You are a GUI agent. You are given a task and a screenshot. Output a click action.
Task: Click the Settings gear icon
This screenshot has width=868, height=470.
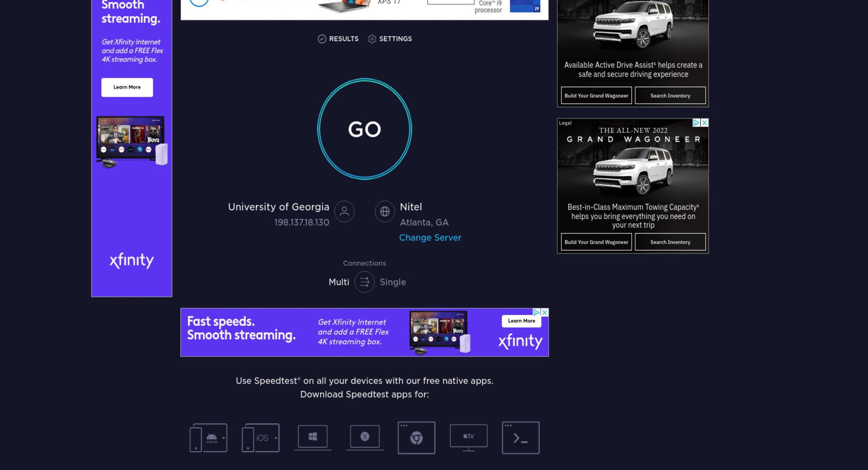tap(372, 39)
